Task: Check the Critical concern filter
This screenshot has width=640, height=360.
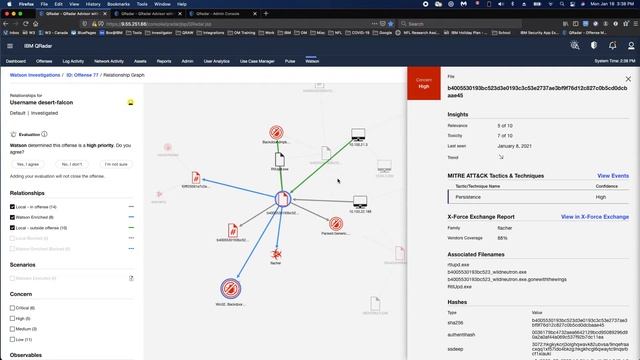Action: coord(12,308)
